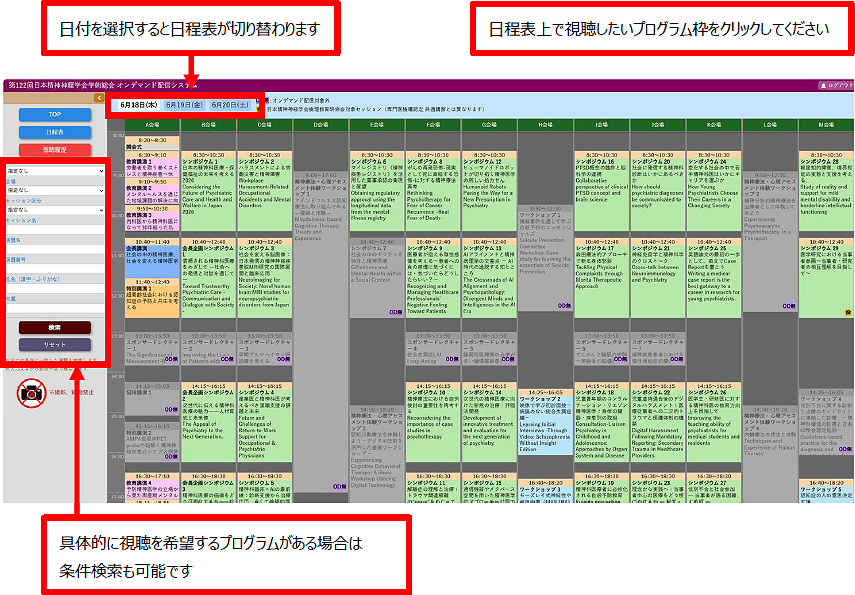Open the blue 会長講演 session block
Viewport: 855px width, 595px height.
pos(152,257)
